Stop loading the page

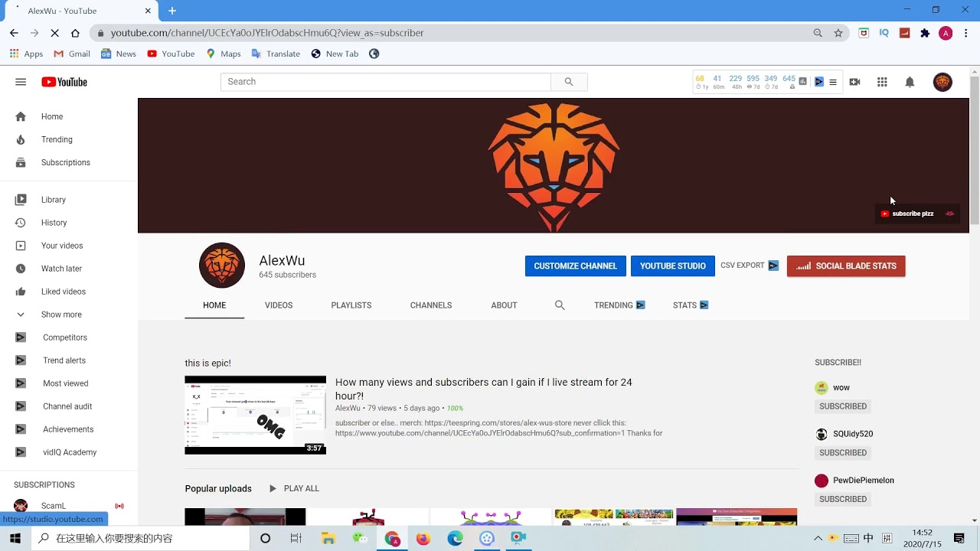54,33
